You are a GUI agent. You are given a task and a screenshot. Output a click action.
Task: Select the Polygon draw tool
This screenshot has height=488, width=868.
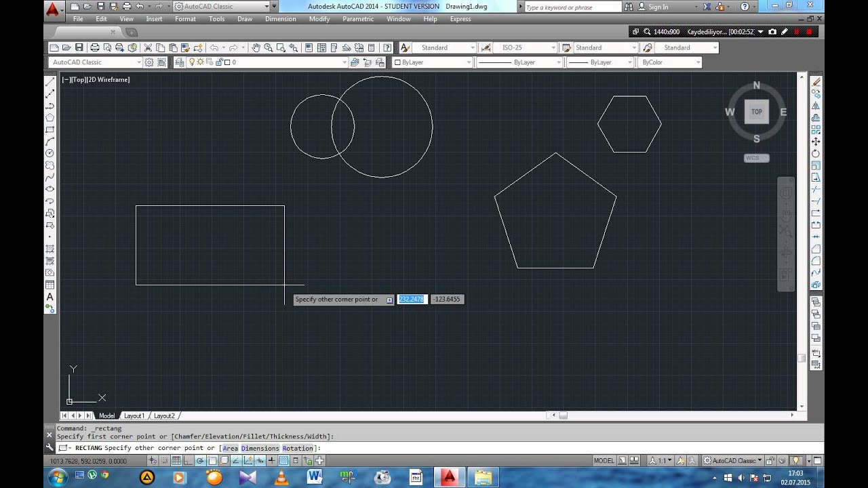click(x=50, y=118)
